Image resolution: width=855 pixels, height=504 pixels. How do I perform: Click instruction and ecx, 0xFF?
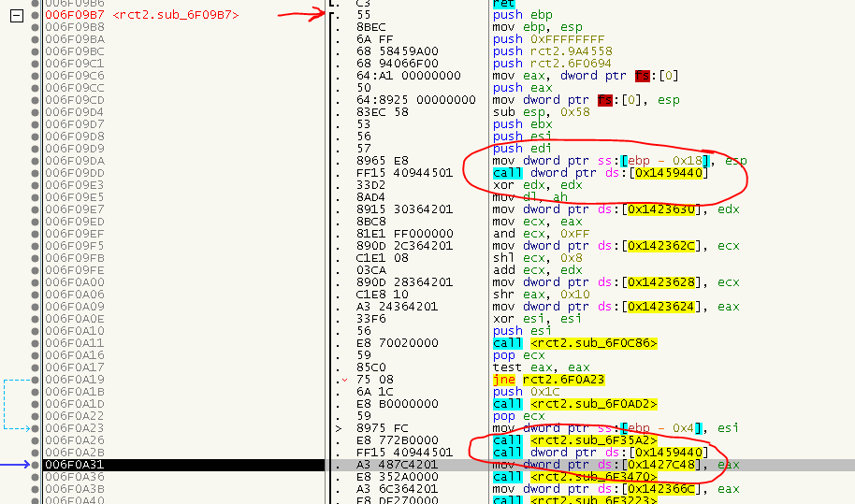pyautogui.click(x=542, y=234)
